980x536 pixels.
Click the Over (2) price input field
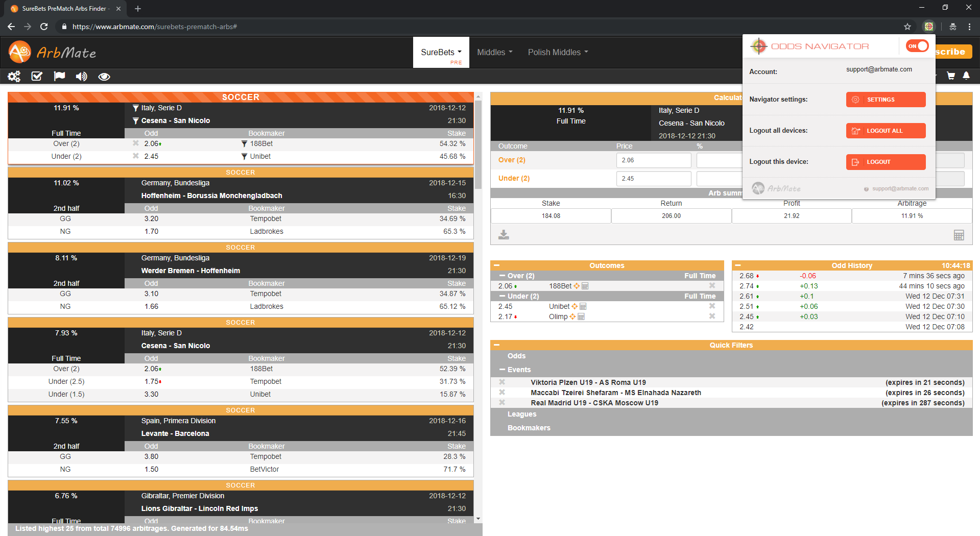pos(653,160)
